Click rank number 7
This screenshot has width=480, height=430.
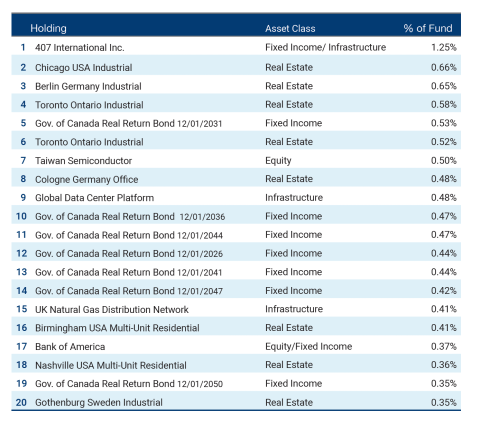(x=23, y=161)
